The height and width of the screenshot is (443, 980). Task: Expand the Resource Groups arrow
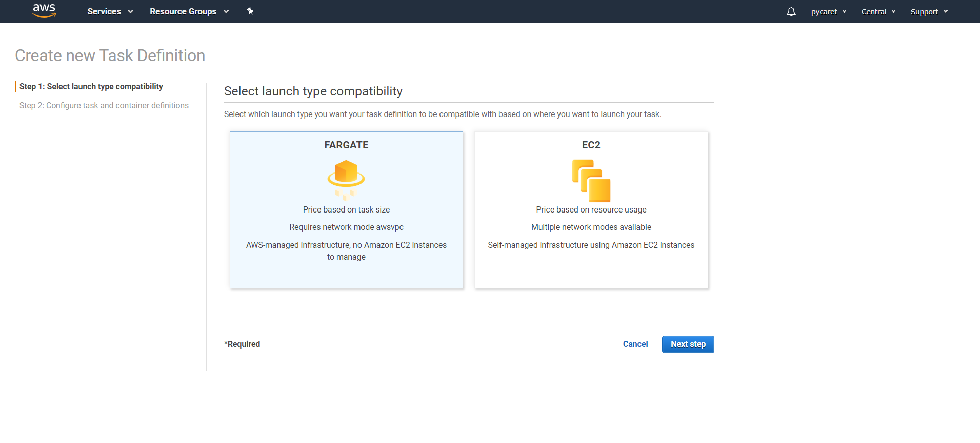226,12
